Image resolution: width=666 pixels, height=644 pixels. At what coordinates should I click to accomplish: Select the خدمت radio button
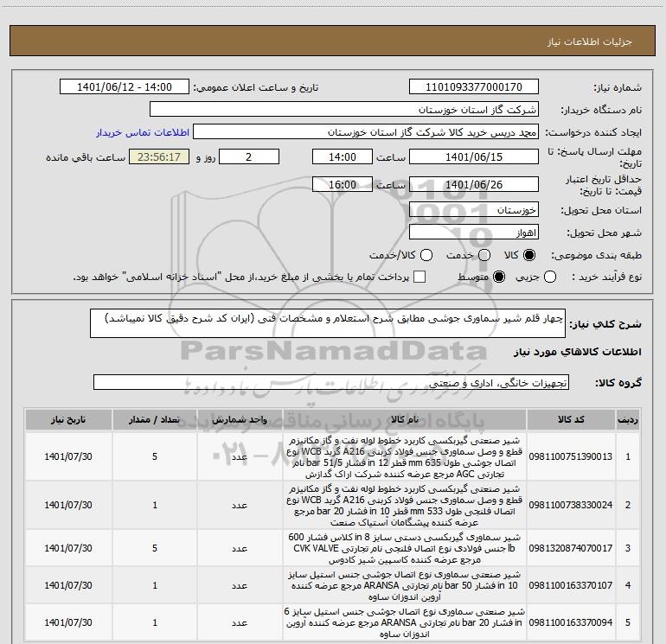484,255
